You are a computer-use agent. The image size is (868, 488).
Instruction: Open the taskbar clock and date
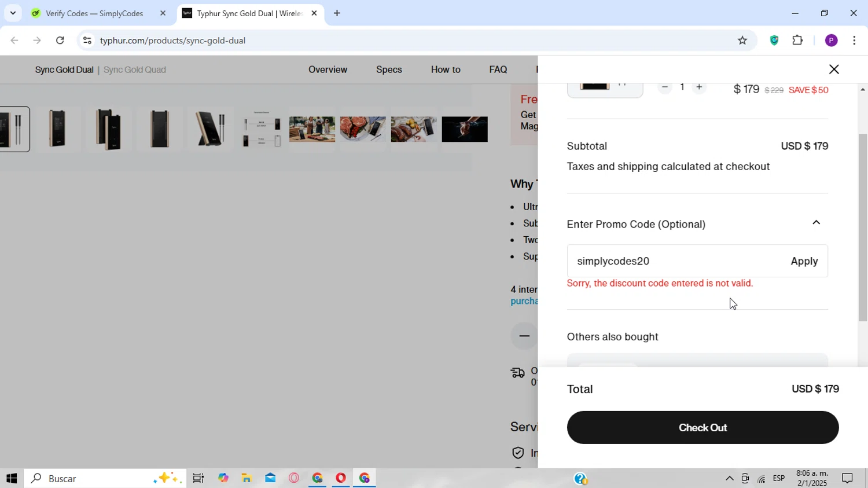coord(812,478)
